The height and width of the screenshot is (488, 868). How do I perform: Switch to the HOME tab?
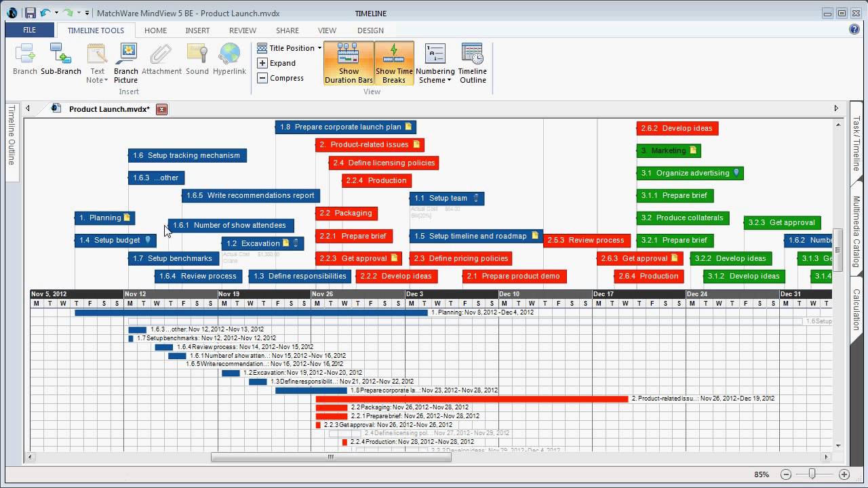155,30
